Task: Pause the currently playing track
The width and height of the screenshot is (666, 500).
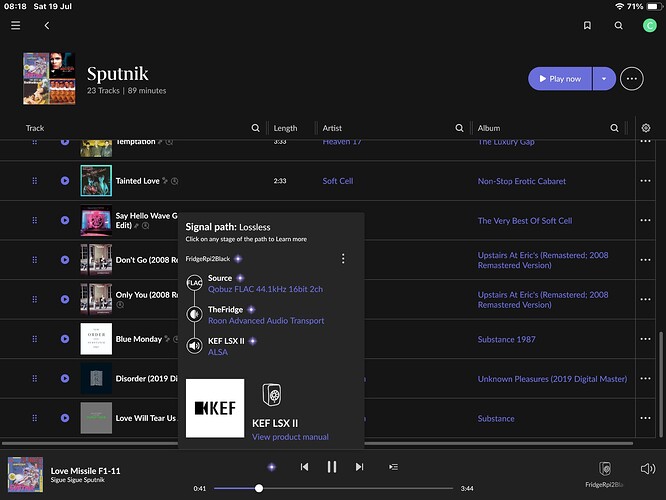Action: tap(331, 466)
